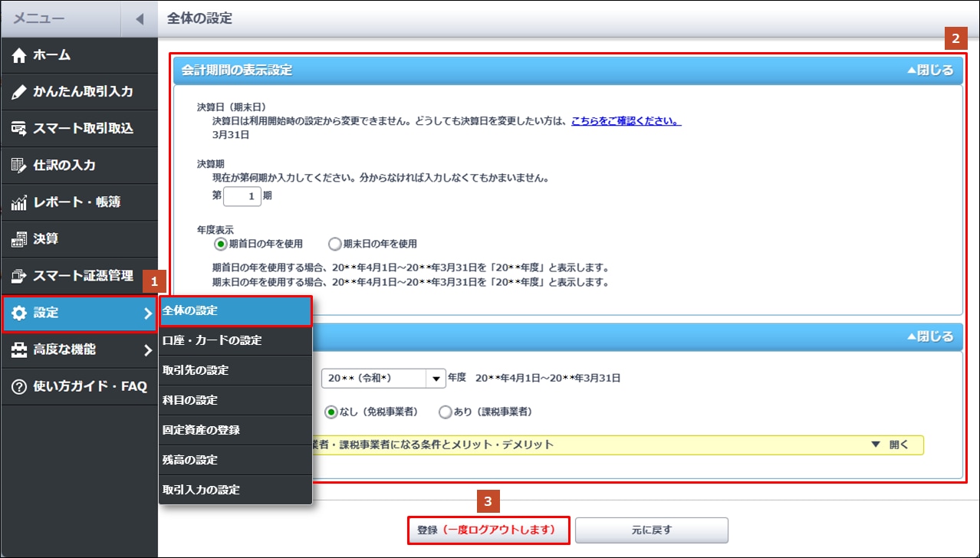Click the Home house icon in sidebar
This screenshot has width=980, height=558.
click(x=19, y=55)
